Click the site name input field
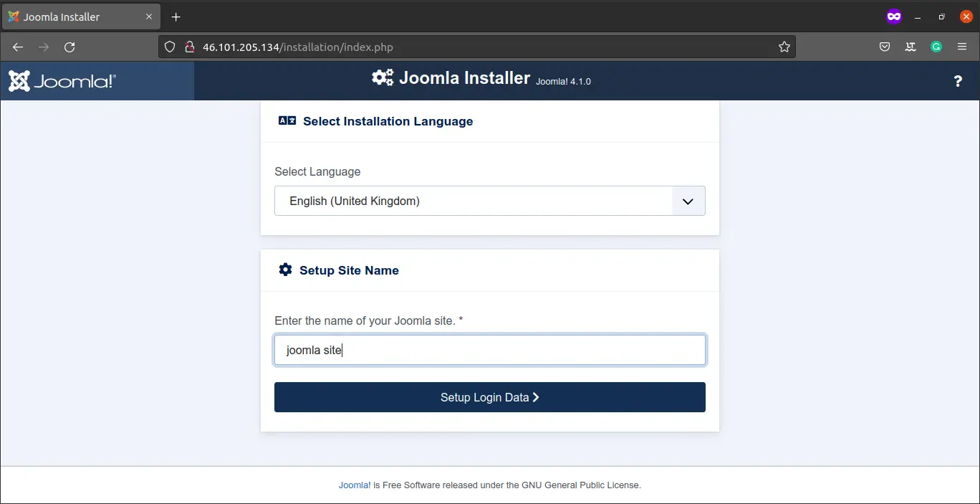This screenshot has height=504, width=980. point(490,351)
